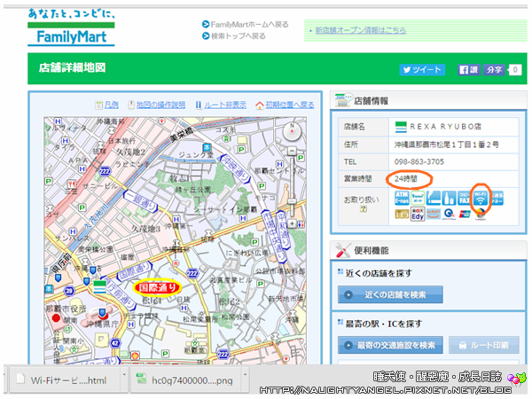
Task: Click the alcohol bottle service icon
Action: (449, 198)
